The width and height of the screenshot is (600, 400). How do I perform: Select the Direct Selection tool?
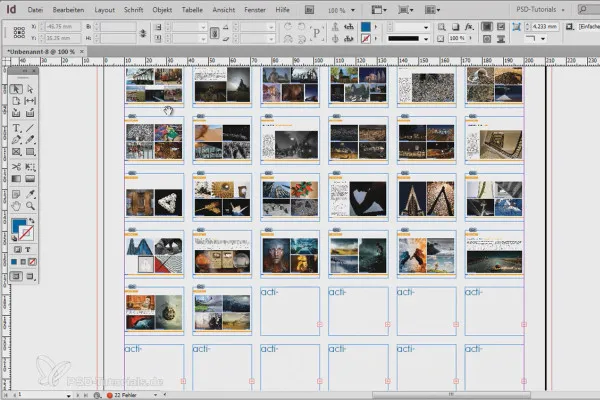point(30,89)
